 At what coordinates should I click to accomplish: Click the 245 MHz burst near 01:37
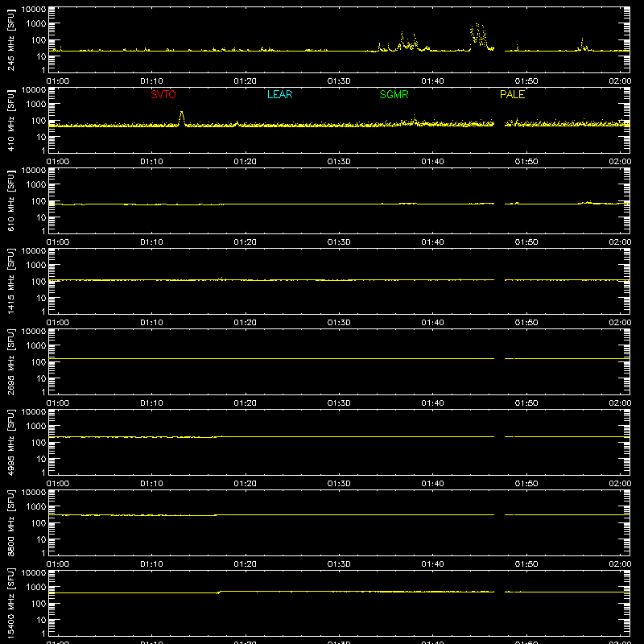402,40
